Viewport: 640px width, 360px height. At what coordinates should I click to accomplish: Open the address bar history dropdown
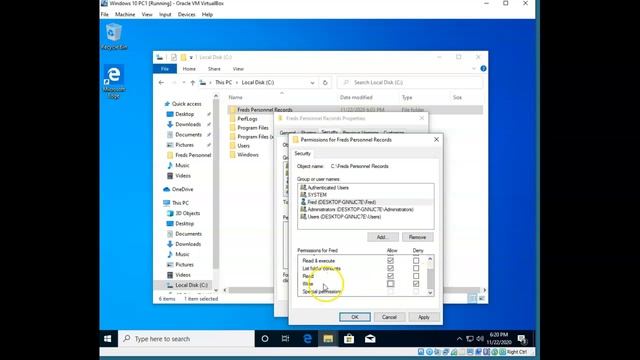pos(312,82)
